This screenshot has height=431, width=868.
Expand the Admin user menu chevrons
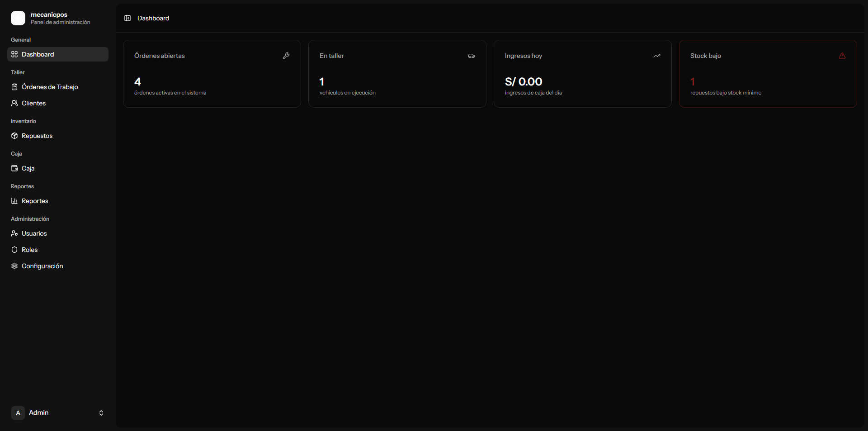point(101,413)
